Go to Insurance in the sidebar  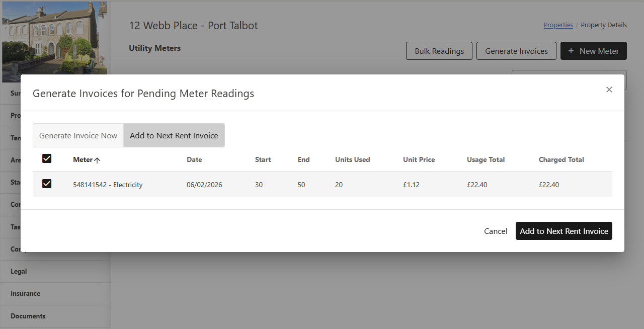tap(25, 293)
